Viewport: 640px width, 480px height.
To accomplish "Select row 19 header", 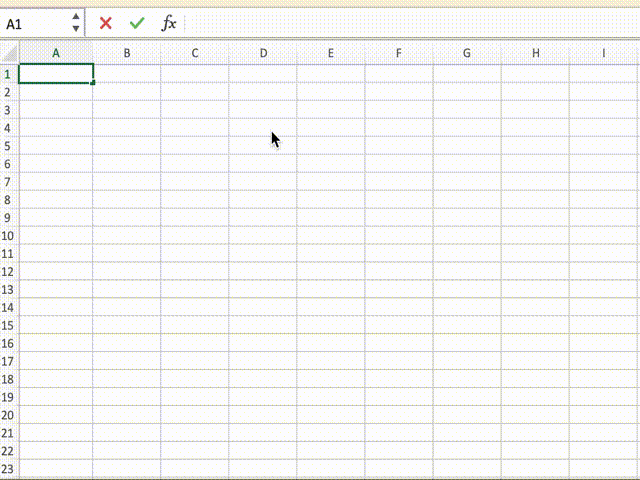I will coord(7,397).
